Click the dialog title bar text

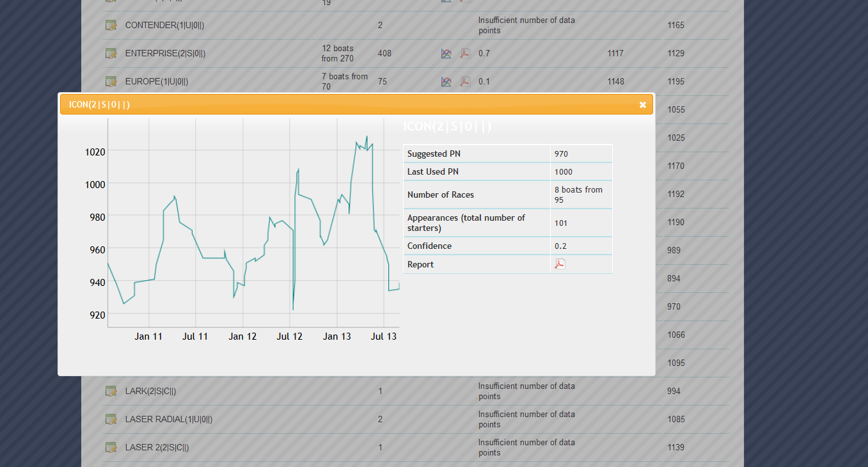(x=99, y=105)
